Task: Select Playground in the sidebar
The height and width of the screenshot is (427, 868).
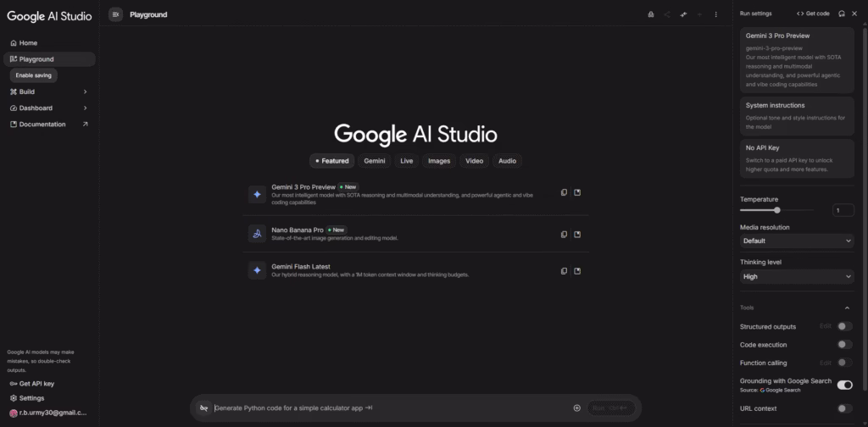Action: click(x=49, y=59)
